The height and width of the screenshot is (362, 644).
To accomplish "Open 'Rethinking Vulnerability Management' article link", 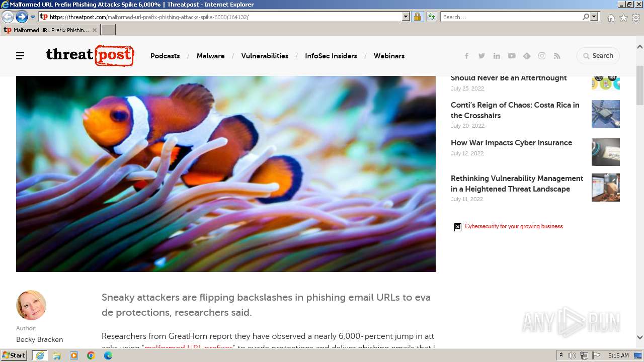I will coord(517,184).
